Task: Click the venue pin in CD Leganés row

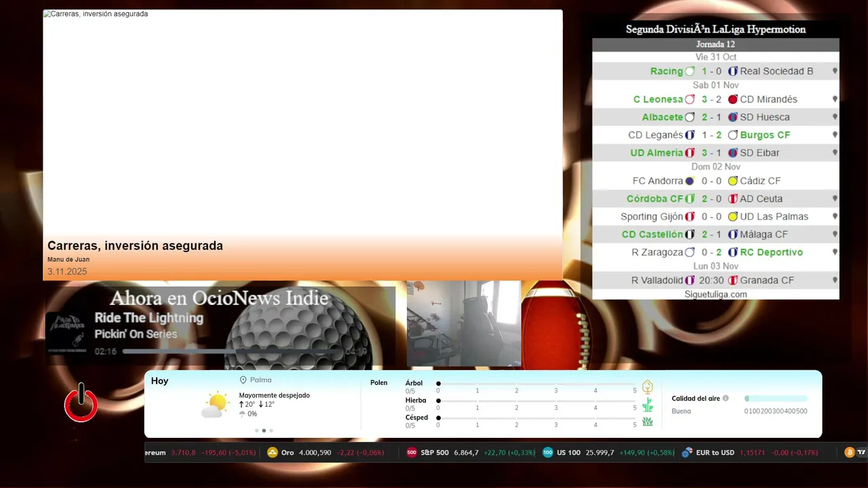Action: (x=835, y=135)
